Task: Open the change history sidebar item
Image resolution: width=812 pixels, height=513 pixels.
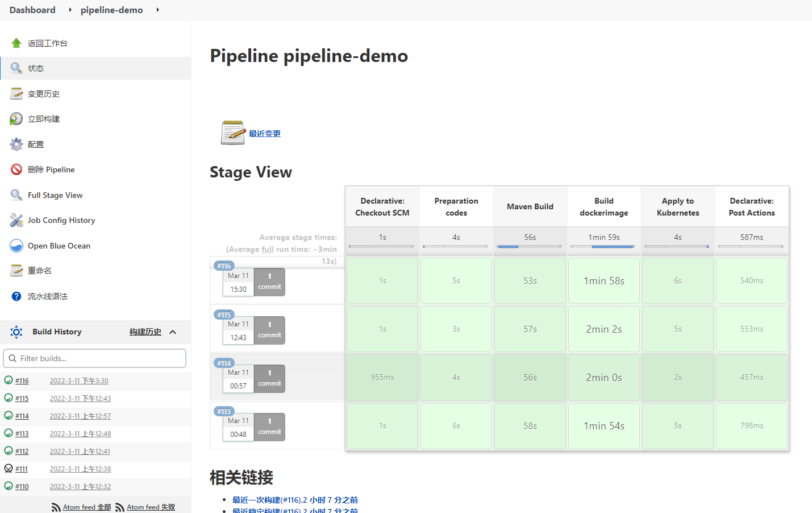Action: (x=44, y=94)
